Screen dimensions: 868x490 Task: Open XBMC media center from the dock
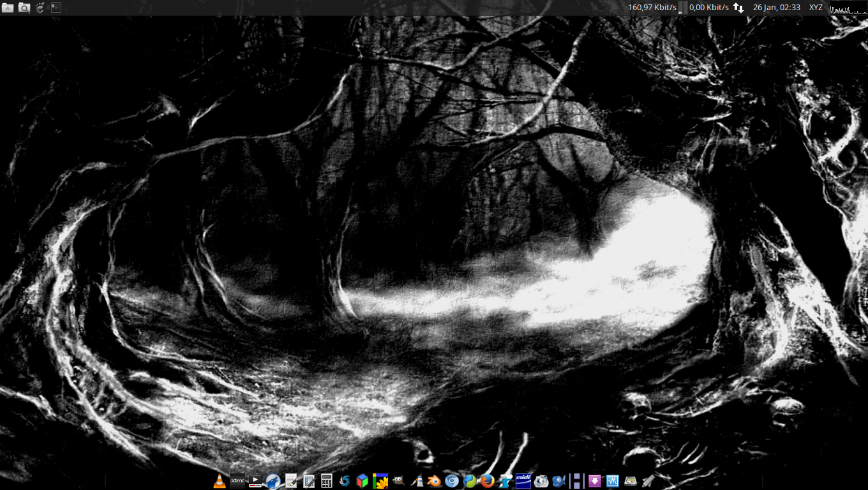[x=237, y=481]
